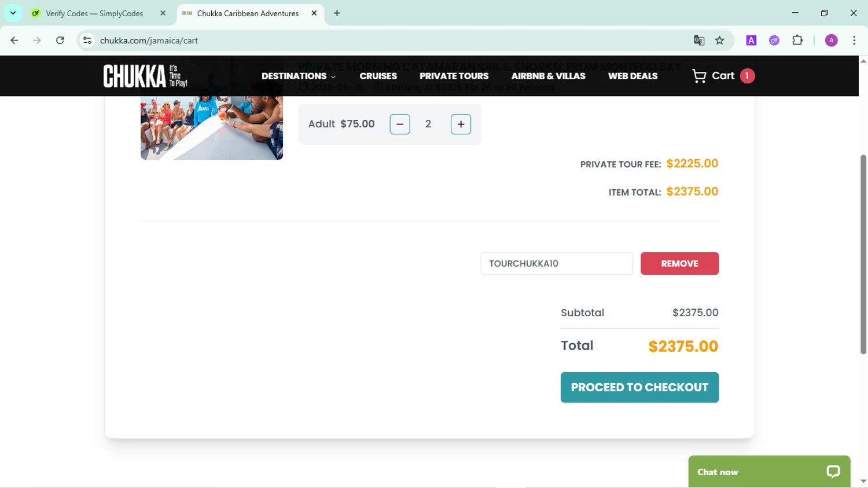Open a new browser tab
This screenshot has height=488, width=868.
point(337,13)
